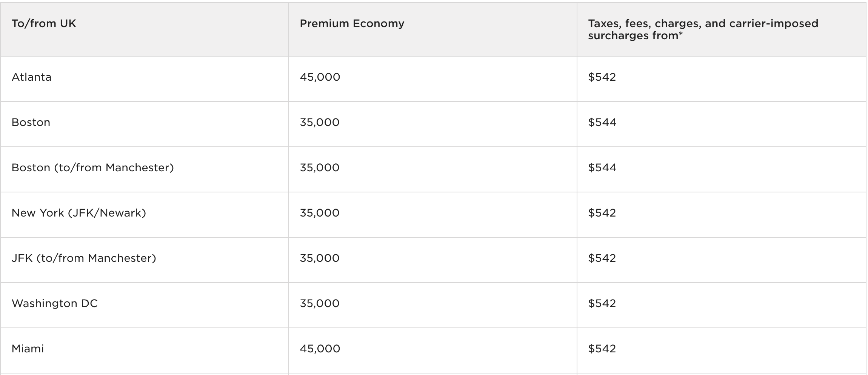Click the 35,000 points for JFK Manchester row
This screenshot has width=868, height=375.
coord(320,258)
